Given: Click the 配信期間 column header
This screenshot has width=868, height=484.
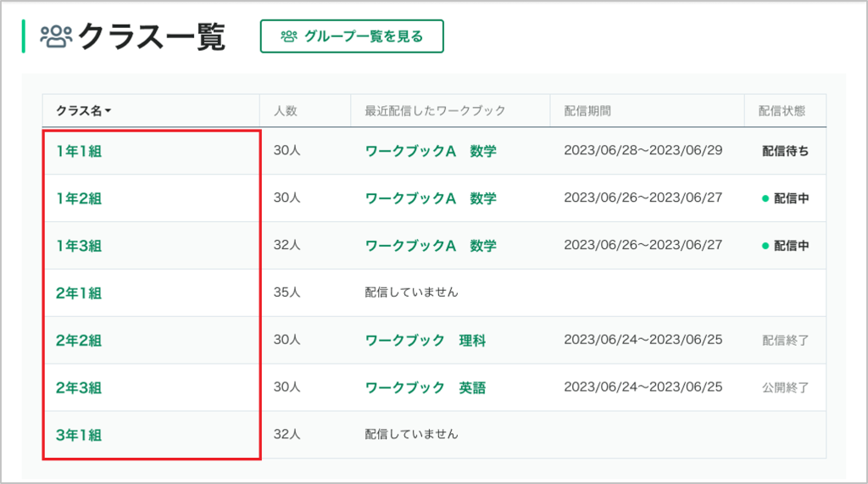Looking at the screenshot, I should click(x=587, y=111).
